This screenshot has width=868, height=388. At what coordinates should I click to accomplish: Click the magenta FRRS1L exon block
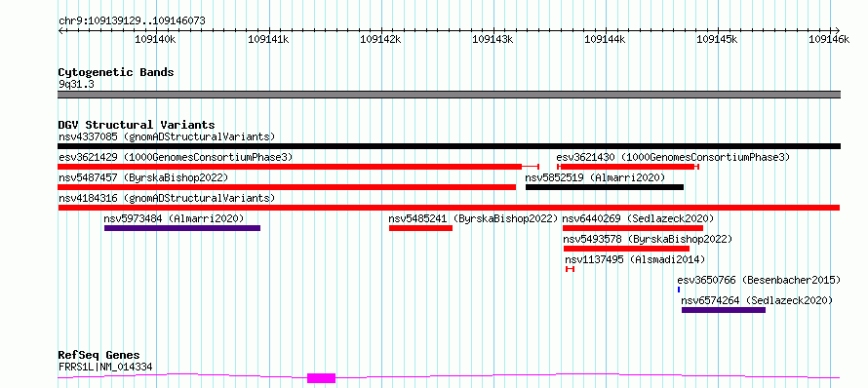point(321,378)
